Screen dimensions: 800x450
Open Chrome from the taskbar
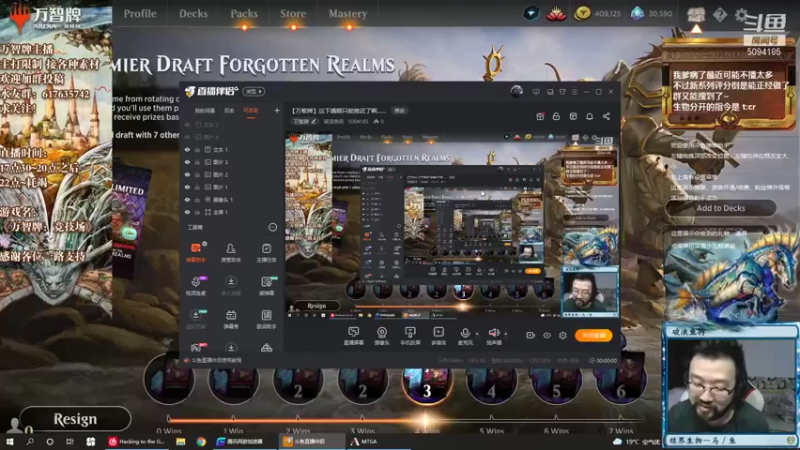(x=202, y=441)
